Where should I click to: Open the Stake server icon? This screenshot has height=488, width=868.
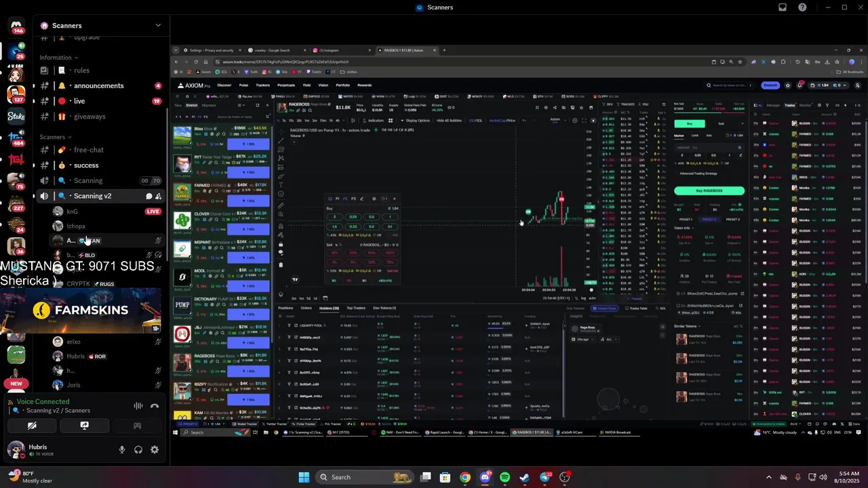coord(16,117)
